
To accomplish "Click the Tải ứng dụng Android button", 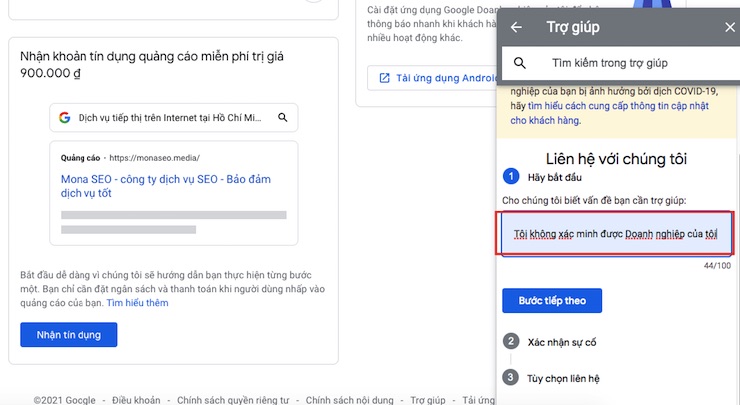I will [432, 78].
